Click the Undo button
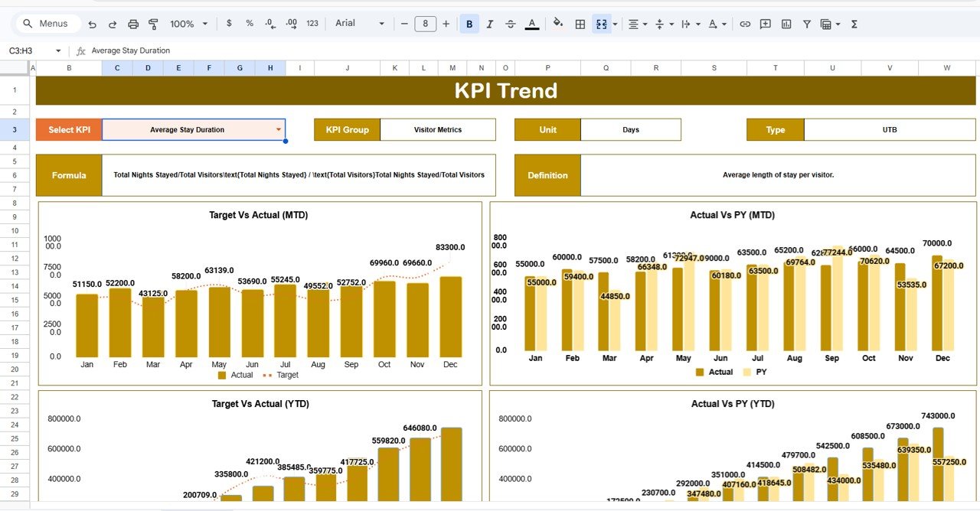This screenshot has height=511, width=980. coord(92,24)
